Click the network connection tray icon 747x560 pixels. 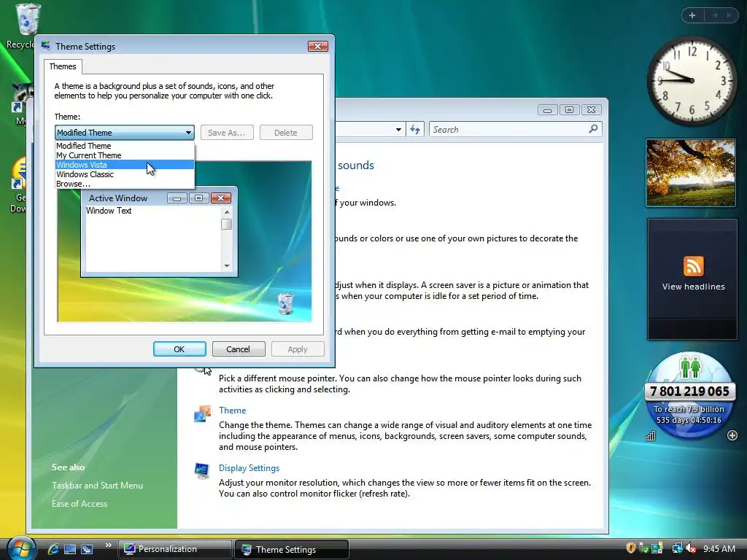coord(677,548)
